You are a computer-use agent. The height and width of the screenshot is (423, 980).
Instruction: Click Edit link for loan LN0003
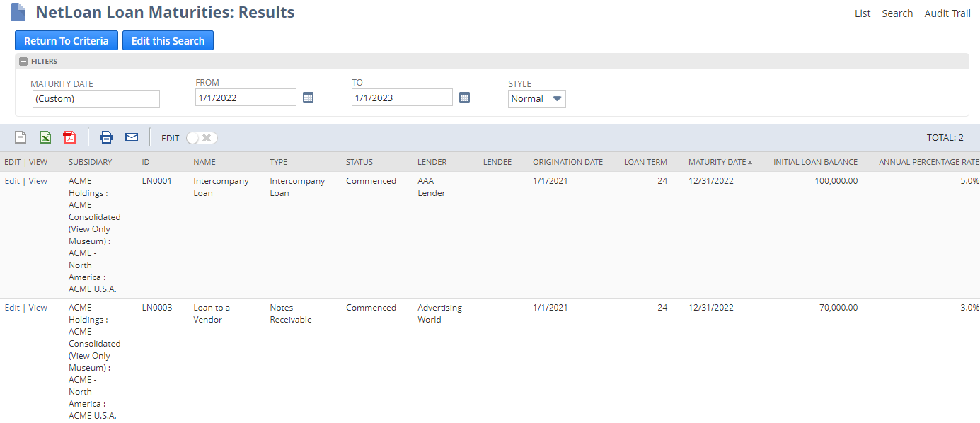(12, 308)
